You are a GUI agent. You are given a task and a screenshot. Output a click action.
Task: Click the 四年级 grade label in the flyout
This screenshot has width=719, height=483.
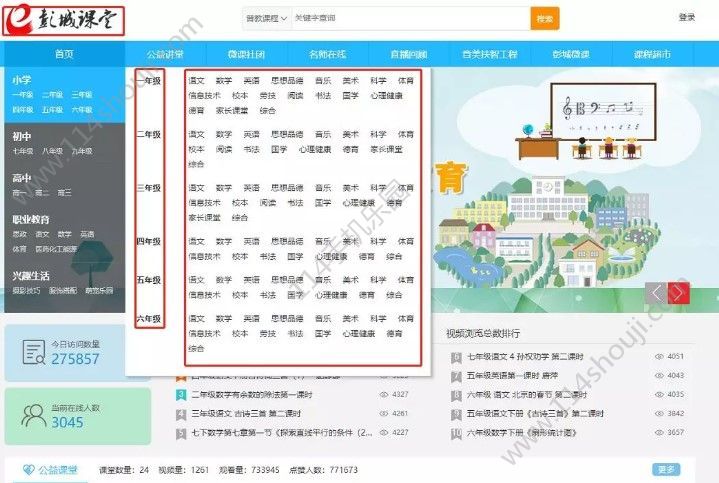click(149, 241)
